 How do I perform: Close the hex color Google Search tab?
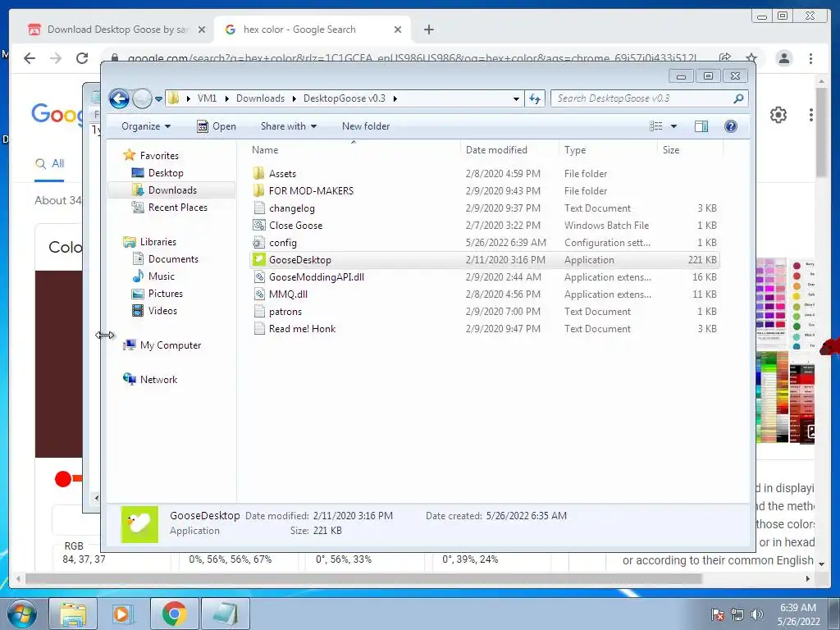[x=398, y=30]
